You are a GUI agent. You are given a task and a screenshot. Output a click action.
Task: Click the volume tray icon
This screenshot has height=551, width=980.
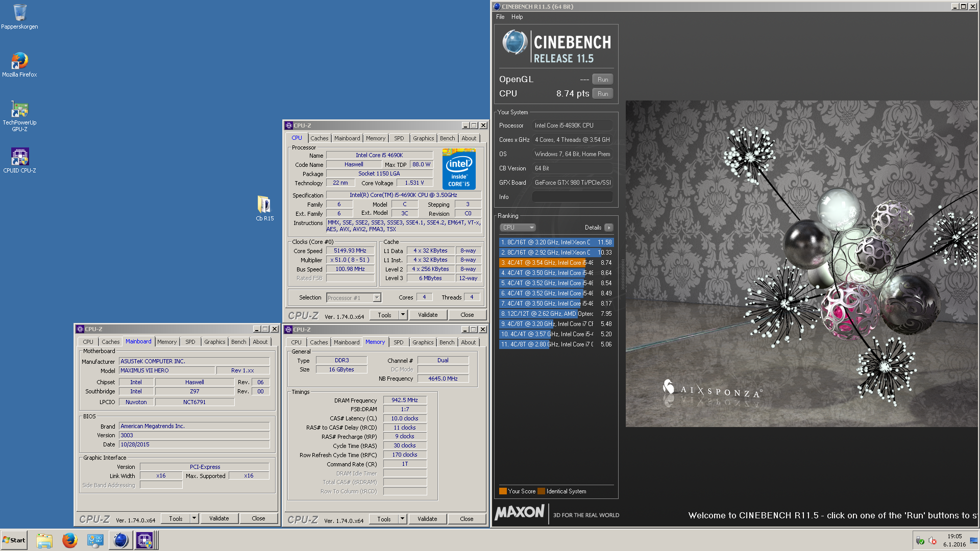click(933, 541)
